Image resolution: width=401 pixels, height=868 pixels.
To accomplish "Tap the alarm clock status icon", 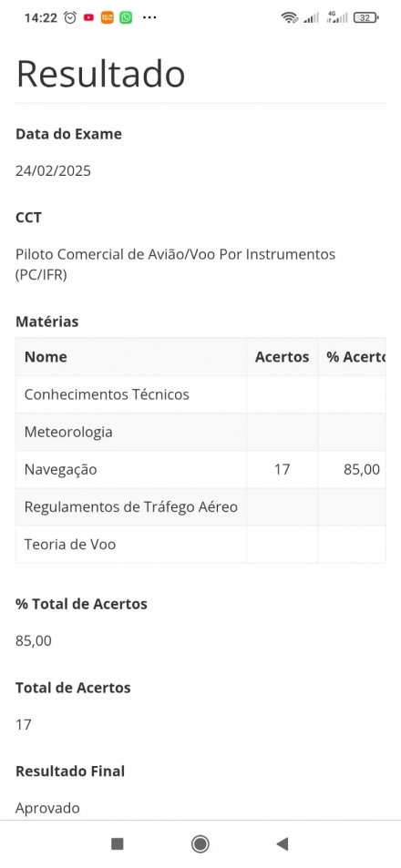I will coord(70,17).
